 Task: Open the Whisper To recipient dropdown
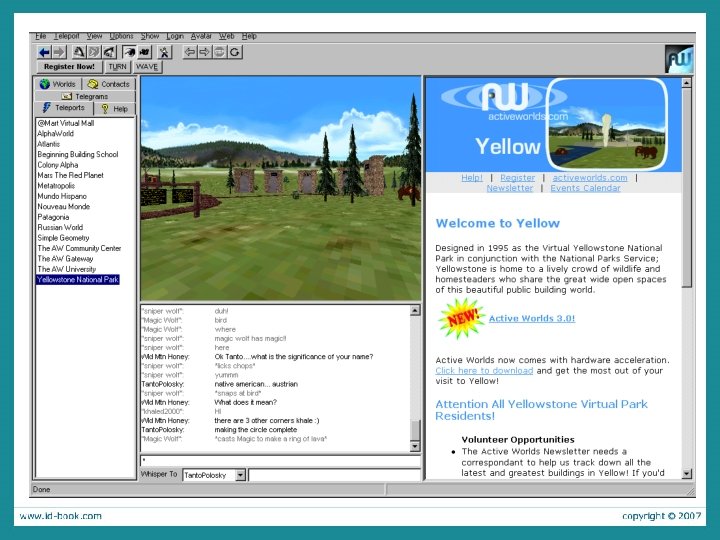(x=241, y=475)
